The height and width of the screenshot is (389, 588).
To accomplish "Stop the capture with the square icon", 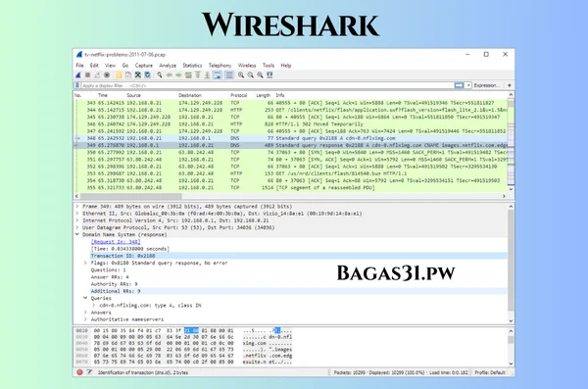I will pos(87,75).
